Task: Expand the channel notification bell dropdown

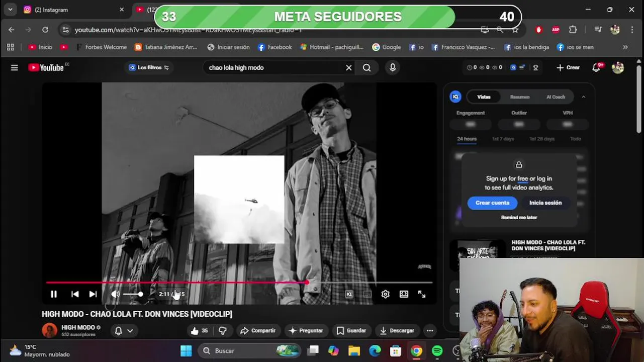Action: click(x=124, y=330)
